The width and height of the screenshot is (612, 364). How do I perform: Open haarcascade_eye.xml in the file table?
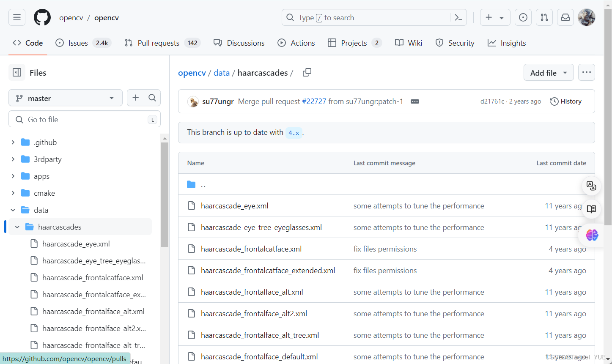click(235, 206)
